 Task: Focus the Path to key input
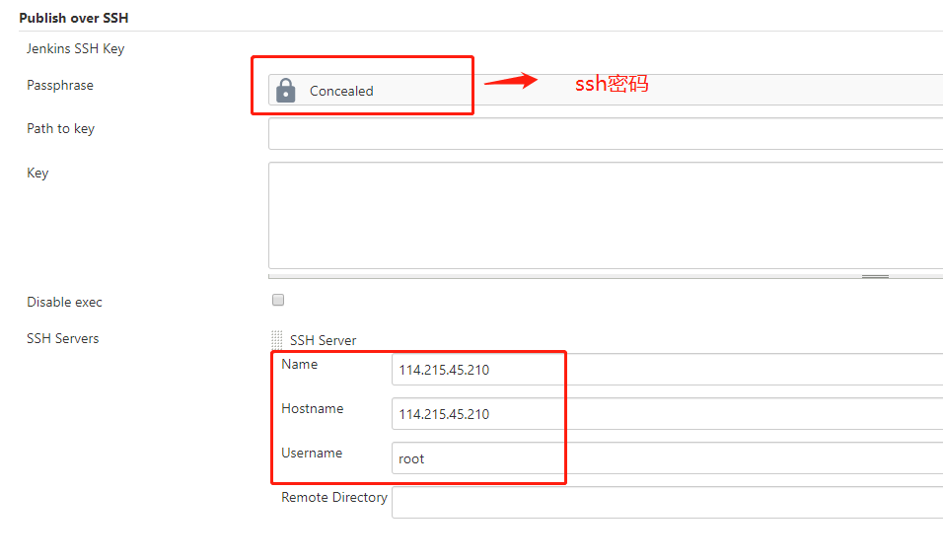(x=606, y=133)
